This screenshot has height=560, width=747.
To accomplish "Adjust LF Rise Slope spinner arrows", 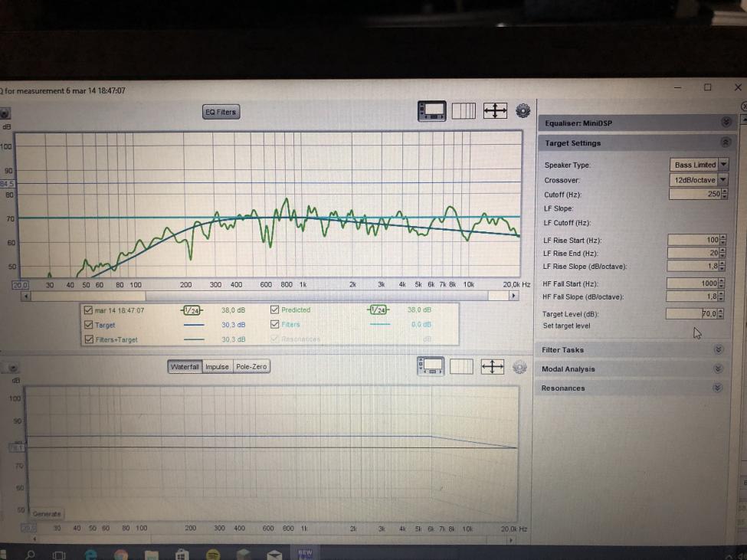I will (x=722, y=266).
